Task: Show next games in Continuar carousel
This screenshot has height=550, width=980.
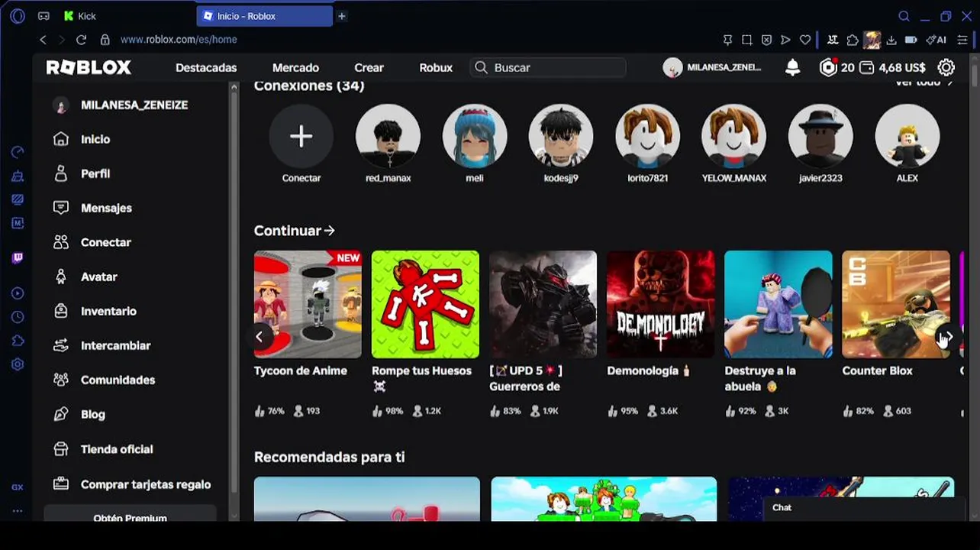Action: [x=947, y=337]
